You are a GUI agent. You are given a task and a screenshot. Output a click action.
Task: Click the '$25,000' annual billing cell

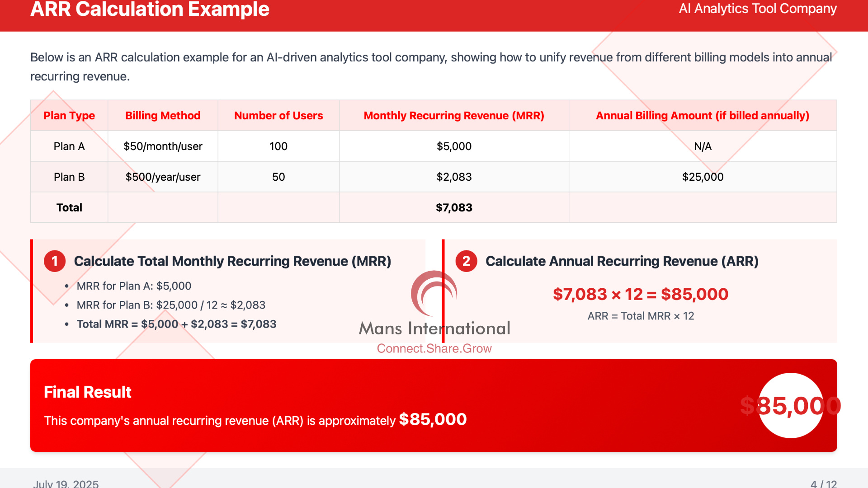pos(703,177)
